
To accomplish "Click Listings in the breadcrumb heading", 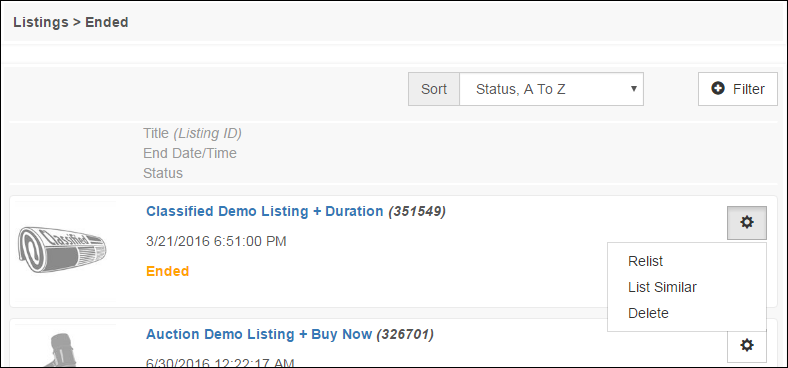I will click(x=41, y=22).
